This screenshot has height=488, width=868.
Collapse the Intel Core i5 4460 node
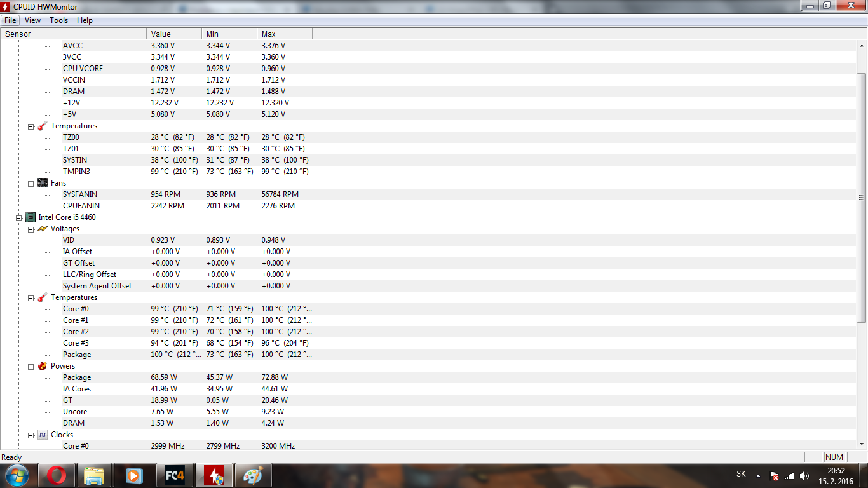pos(19,217)
